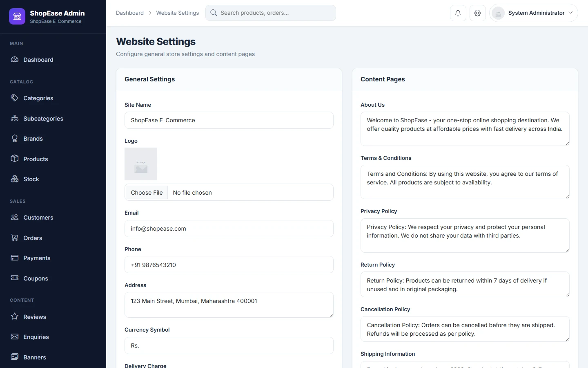Image resolution: width=588 pixels, height=368 pixels.
Task: Open the Dashboard menu item
Action: 53,60
